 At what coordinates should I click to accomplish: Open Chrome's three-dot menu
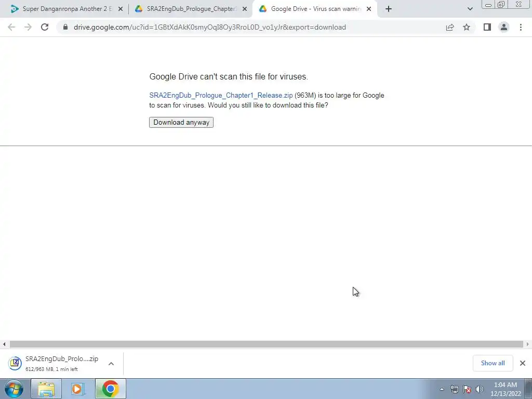(521, 27)
